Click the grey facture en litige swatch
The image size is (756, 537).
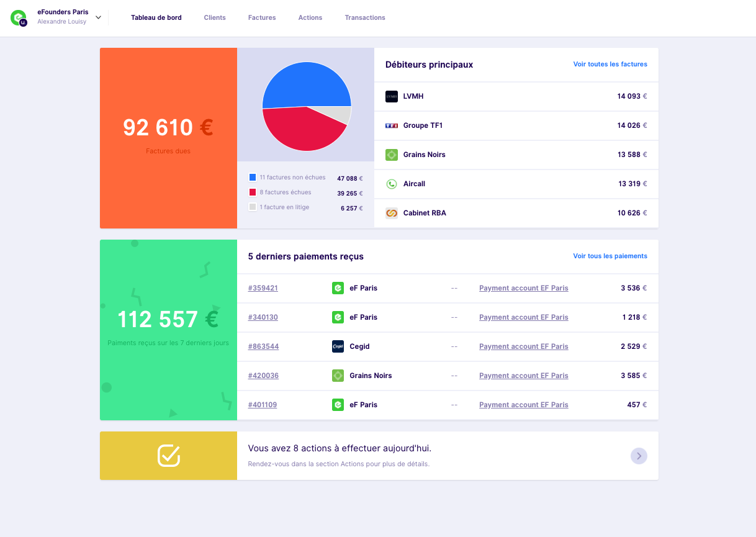(253, 207)
